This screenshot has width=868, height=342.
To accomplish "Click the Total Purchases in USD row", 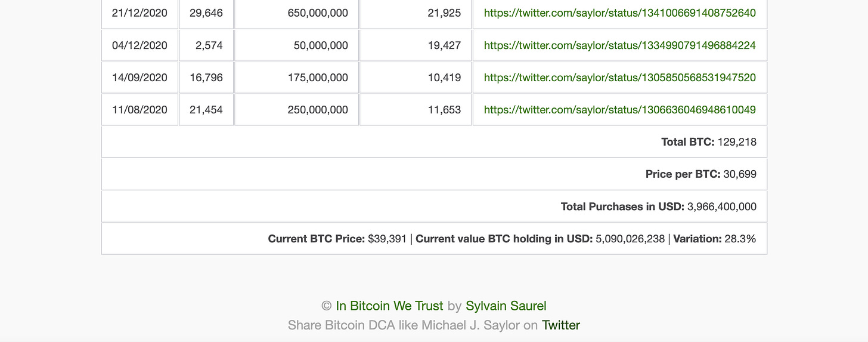I will 434,206.
